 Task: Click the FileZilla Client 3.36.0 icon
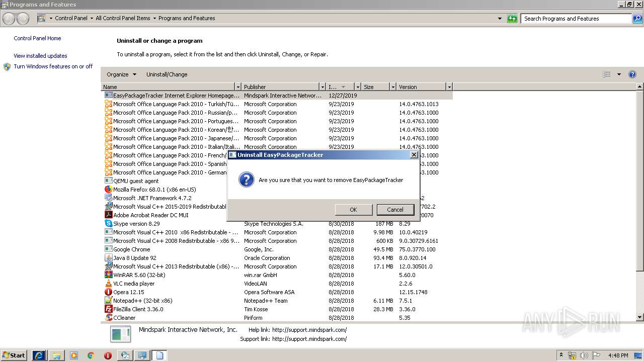108,309
